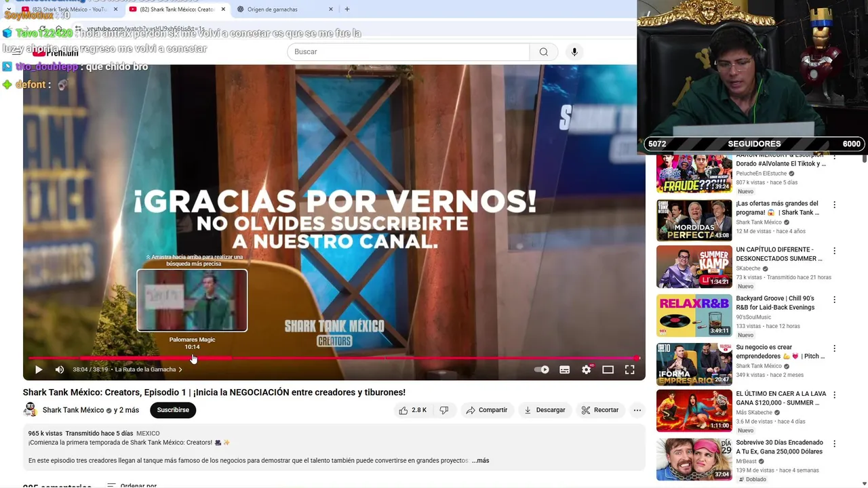Switch to 'Origen de garnachas' tab
Viewport: 868px width, 488px height.
(x=273, y=9)
